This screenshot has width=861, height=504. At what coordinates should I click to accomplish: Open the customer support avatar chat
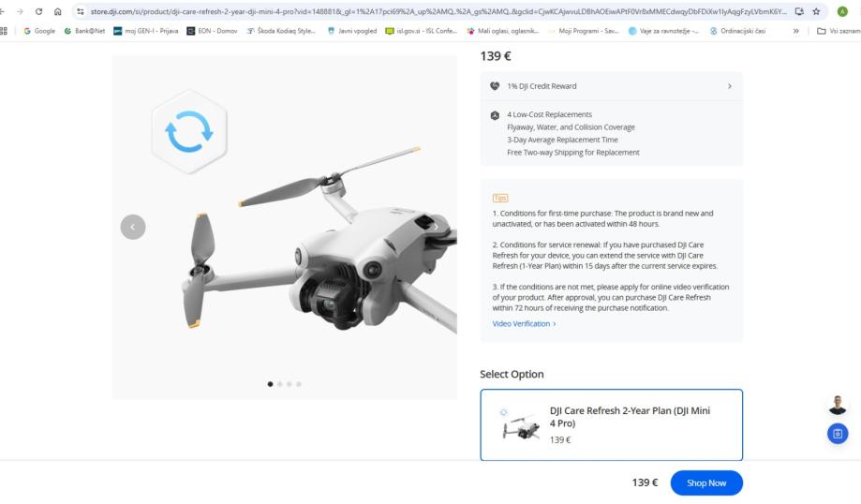pyautogui.click(x=838, y=405)
